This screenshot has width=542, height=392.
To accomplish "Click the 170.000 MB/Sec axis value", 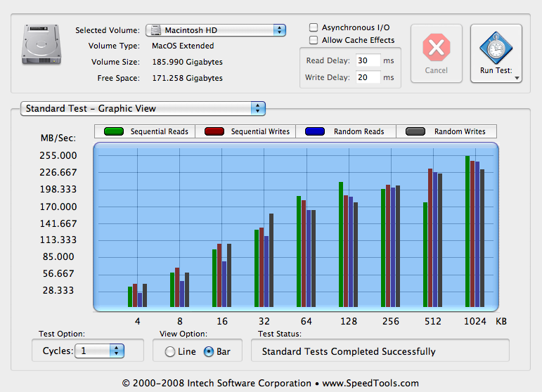I will click(58, 207).
